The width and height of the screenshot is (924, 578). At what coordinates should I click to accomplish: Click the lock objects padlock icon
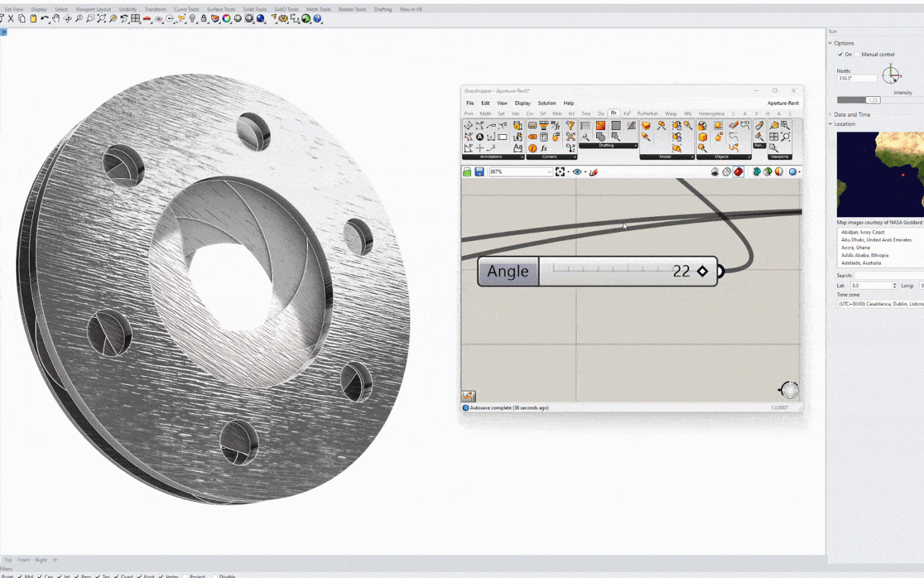[x=203, y=19]
